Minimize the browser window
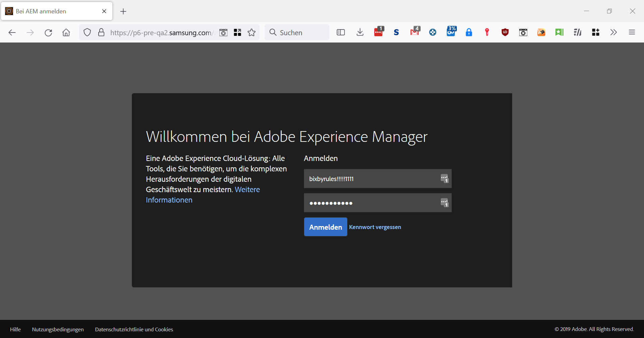Image resolution: width=644 pixels, height=338 pixels. [x=586, y=11]
